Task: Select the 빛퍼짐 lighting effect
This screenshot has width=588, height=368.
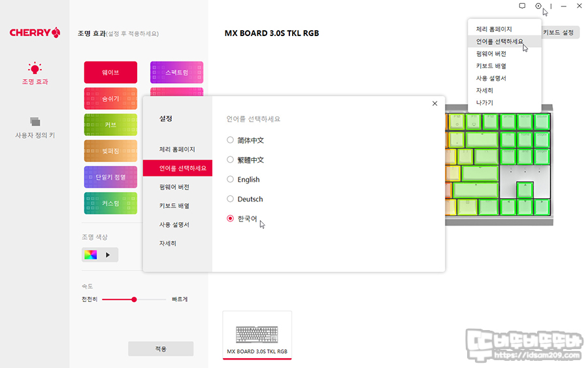Action: pos(110,151)
